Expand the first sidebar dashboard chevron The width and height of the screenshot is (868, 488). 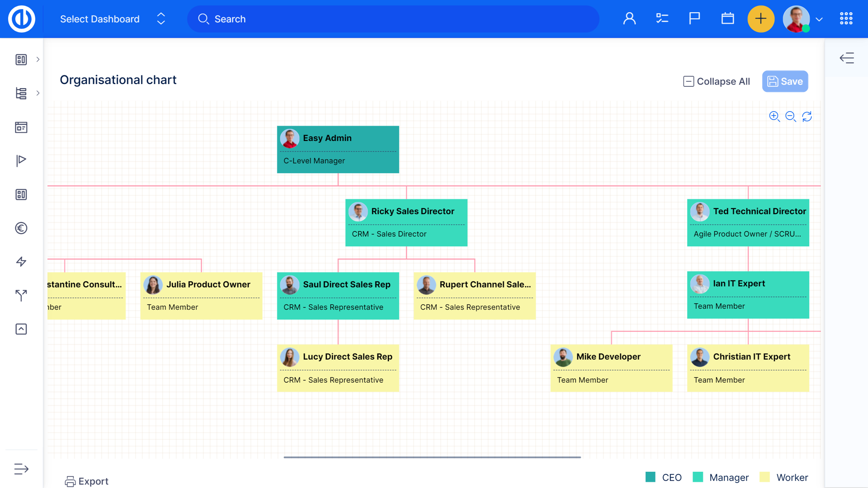(x=38, y=59)
